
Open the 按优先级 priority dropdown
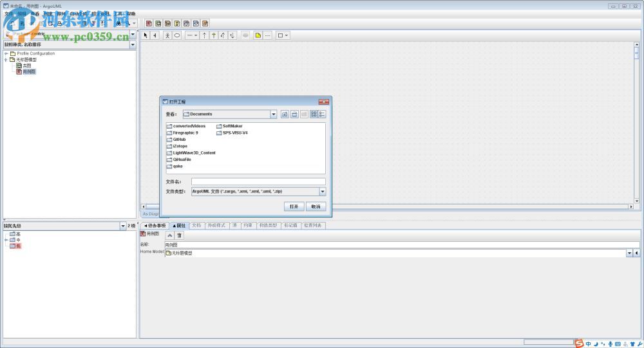(122, 226)
